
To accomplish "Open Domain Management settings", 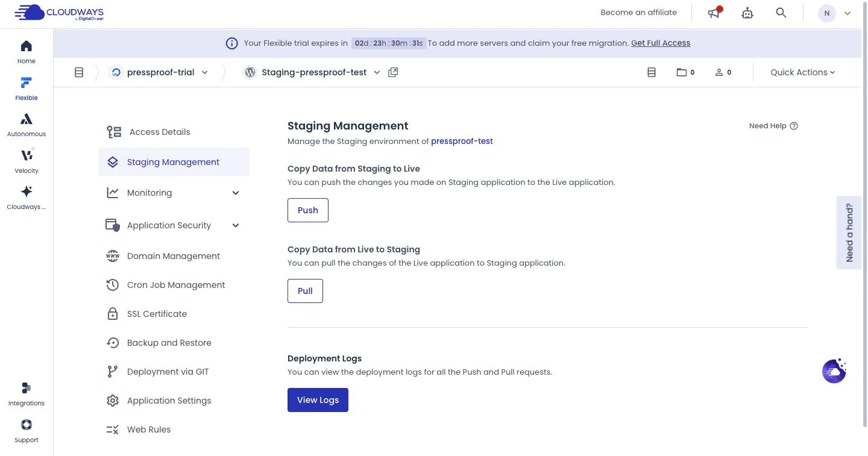I will coord(174,256).
